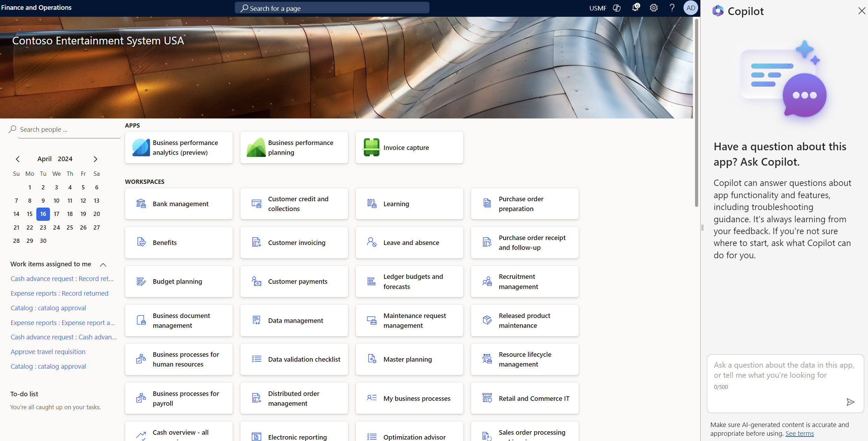This screenshot has height=441, width=868.
Task: Select April 16 in the calendar
Action: [43, 214]
